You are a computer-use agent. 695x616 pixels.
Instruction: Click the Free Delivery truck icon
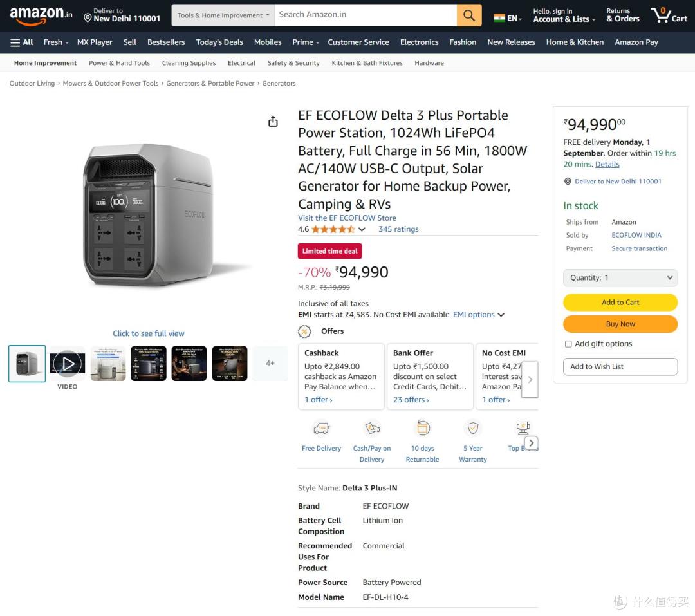pos(321,429)
